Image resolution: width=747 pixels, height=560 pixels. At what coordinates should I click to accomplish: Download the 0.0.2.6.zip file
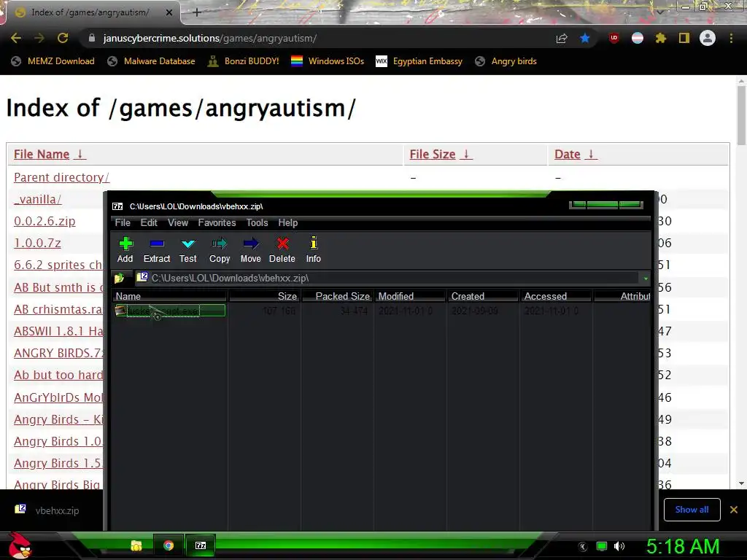44,221
